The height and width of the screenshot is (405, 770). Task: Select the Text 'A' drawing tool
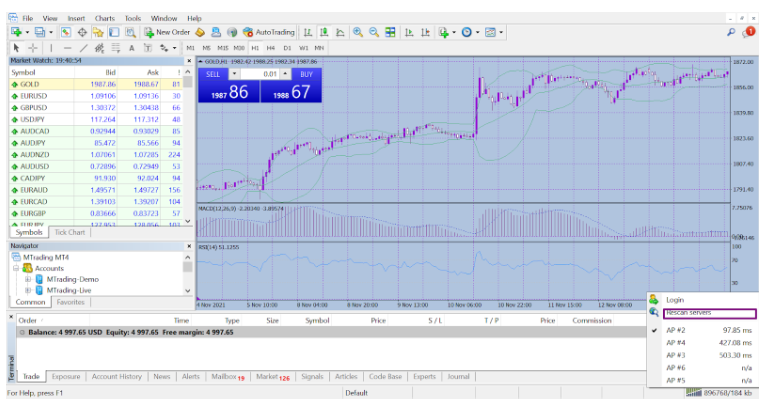tap(132, 48)
